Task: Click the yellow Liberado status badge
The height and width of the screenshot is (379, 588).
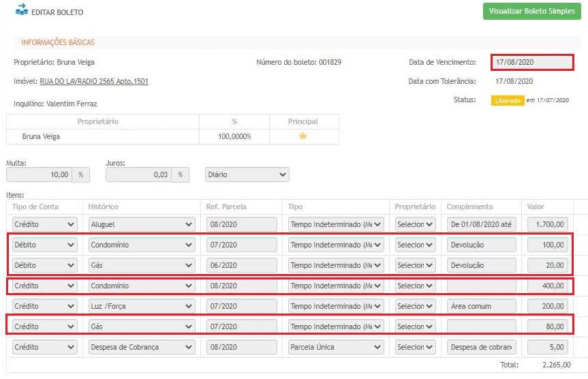Action: point(507,100)
